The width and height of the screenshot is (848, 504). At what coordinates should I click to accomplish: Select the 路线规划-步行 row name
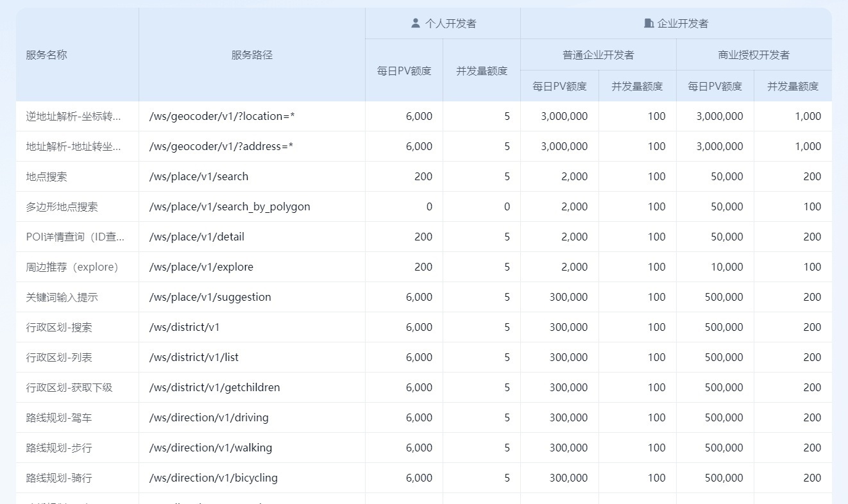pyautogui.click(x=59, y=448)
